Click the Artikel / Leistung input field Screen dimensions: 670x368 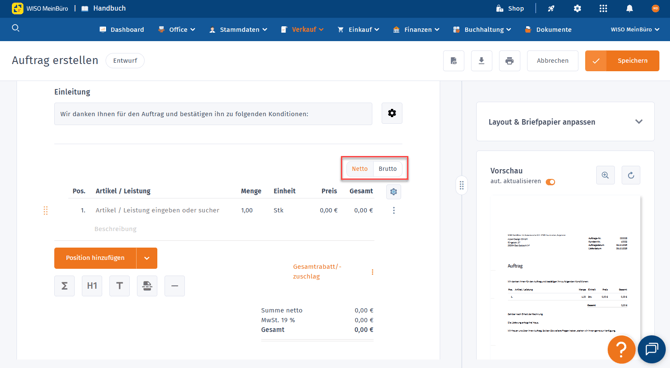[x=157, y=210]
